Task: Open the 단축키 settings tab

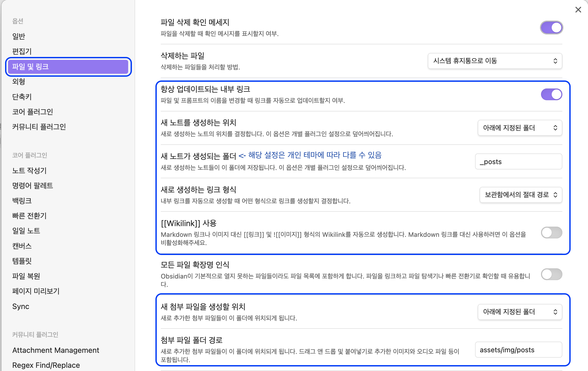Action: [68, 97]
